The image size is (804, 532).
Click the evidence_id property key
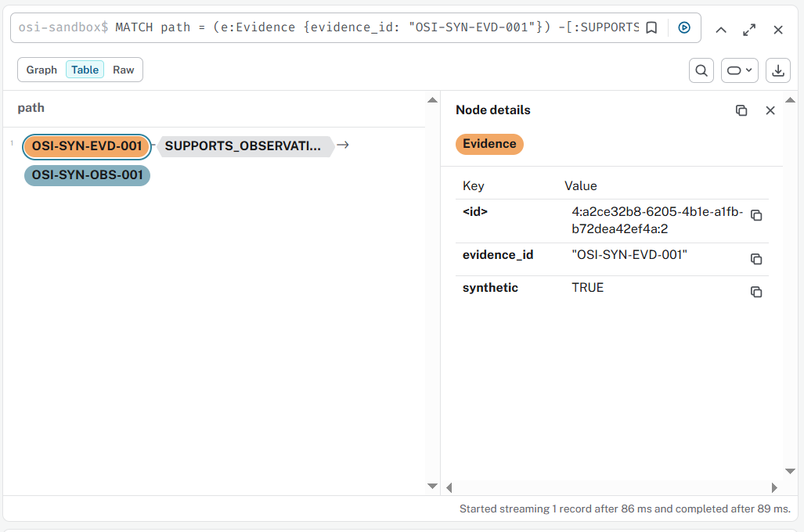(x=498, y=255)
